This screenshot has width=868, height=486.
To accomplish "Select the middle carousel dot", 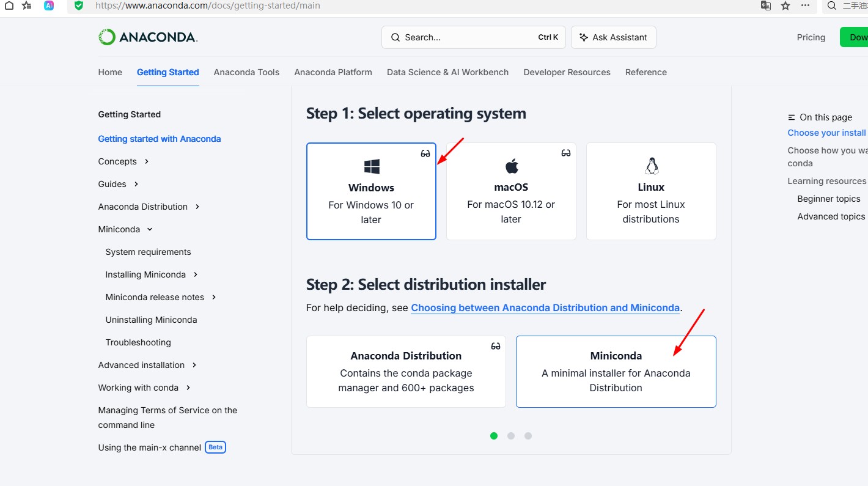I will coord(511,436).
